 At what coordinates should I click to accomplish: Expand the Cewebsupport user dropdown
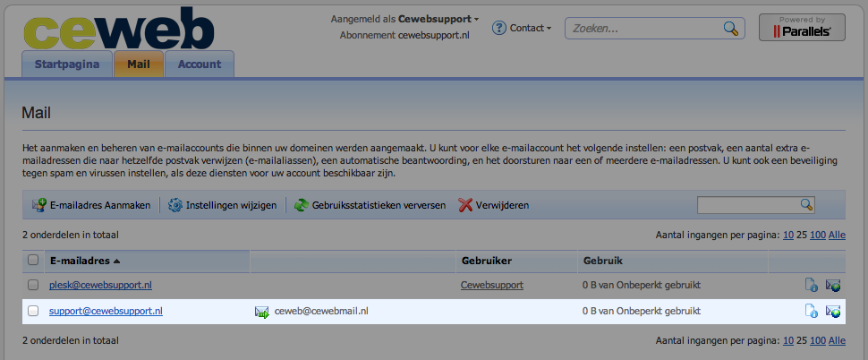click(x=438, y=18)
